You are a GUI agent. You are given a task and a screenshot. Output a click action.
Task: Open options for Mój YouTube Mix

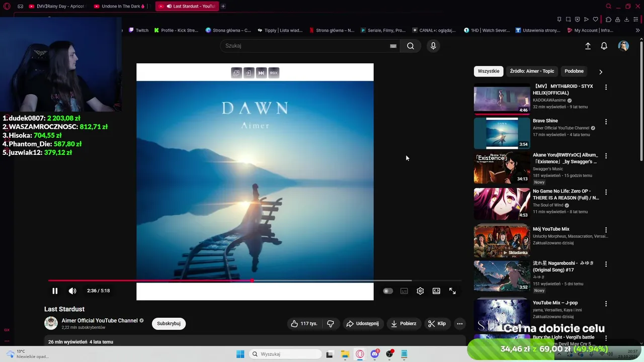(x=606, y=230)
